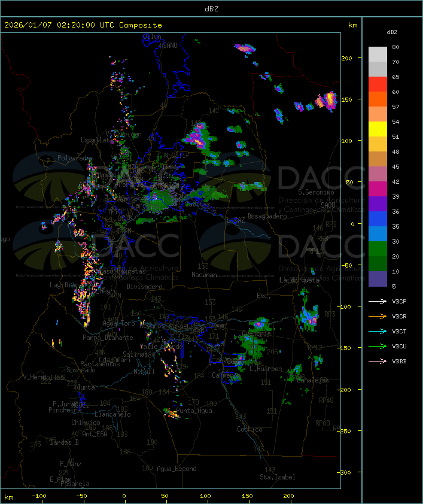Click the dBZ title at top
Image resolution: width=423 pixels, height=504 pixels.
[x=211, y=8]
